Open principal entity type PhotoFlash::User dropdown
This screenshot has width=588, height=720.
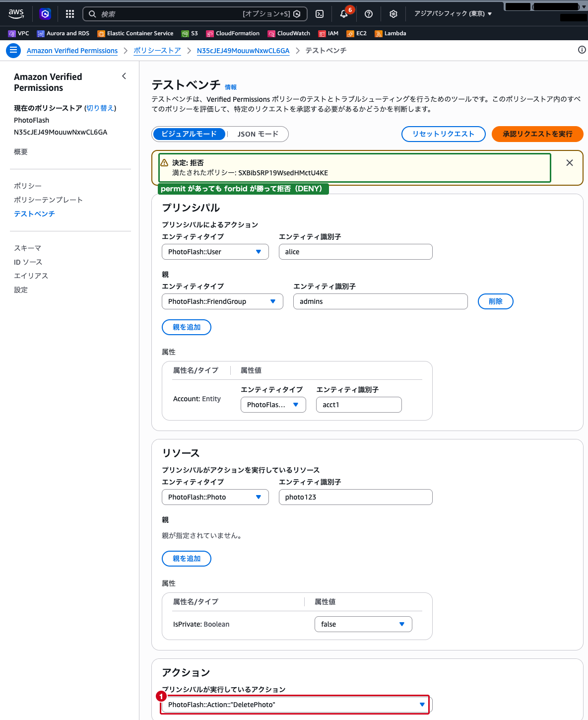tap(215, 252)
